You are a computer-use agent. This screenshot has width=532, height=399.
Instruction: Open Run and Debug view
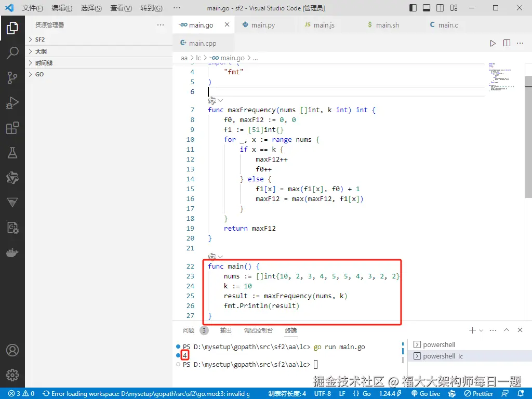pos(12,103)
